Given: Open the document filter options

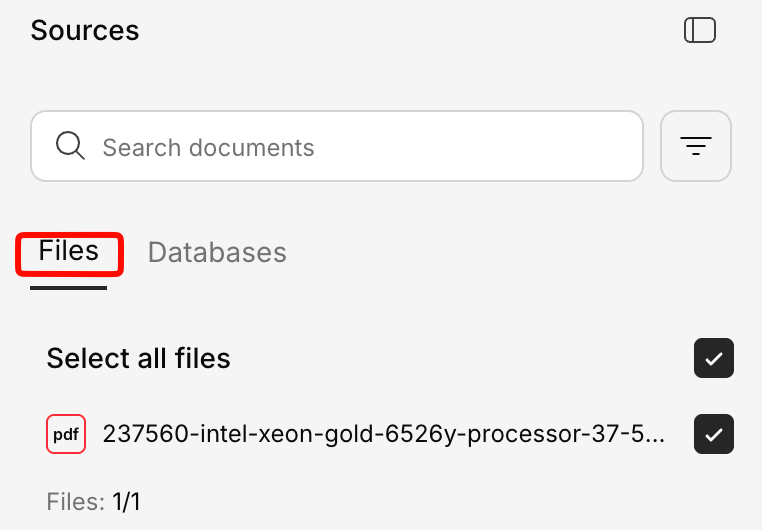Looking at the screenshot, I should pyautogui.click(x=696, y=146).
